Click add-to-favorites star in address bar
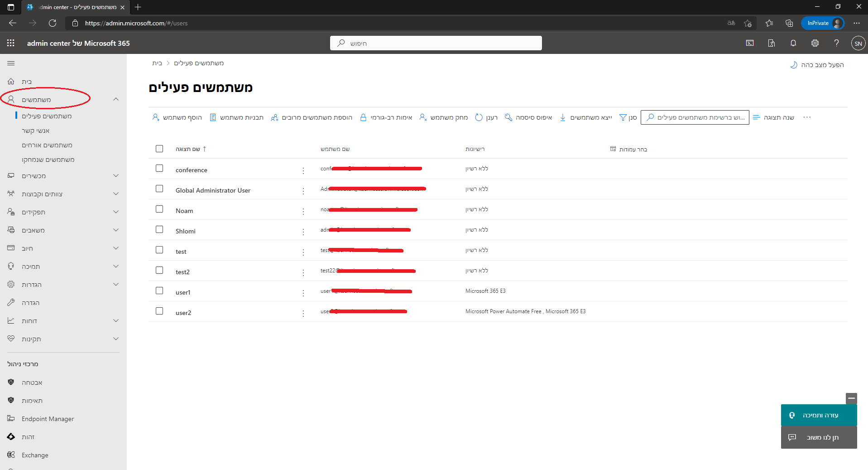 [748, 23]
